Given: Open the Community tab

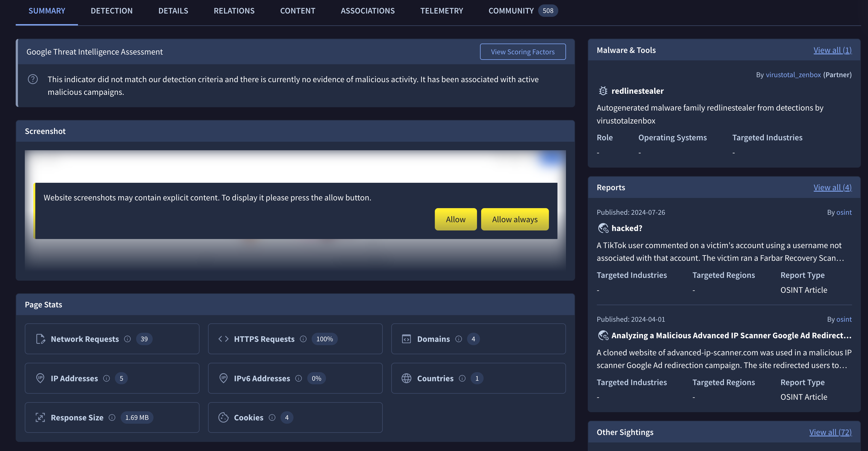Looking at the screenshot, I should coord(511,11).
